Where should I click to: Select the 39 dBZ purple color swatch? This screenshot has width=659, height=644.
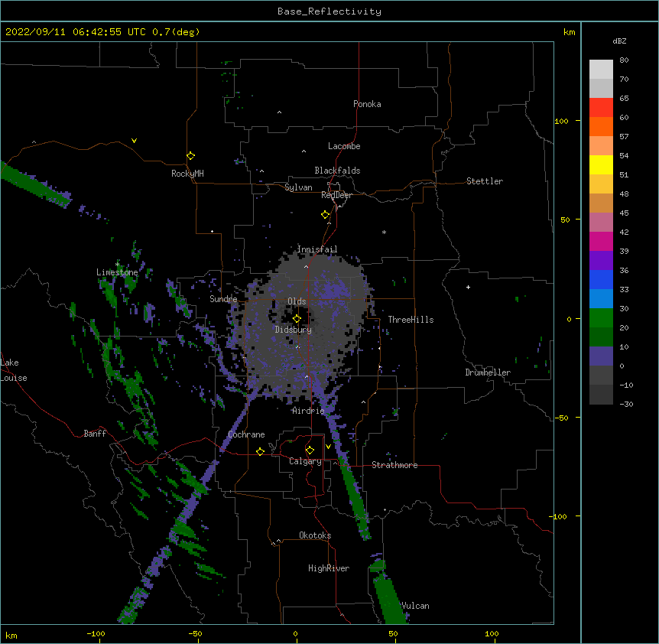[x=601, y=260]
